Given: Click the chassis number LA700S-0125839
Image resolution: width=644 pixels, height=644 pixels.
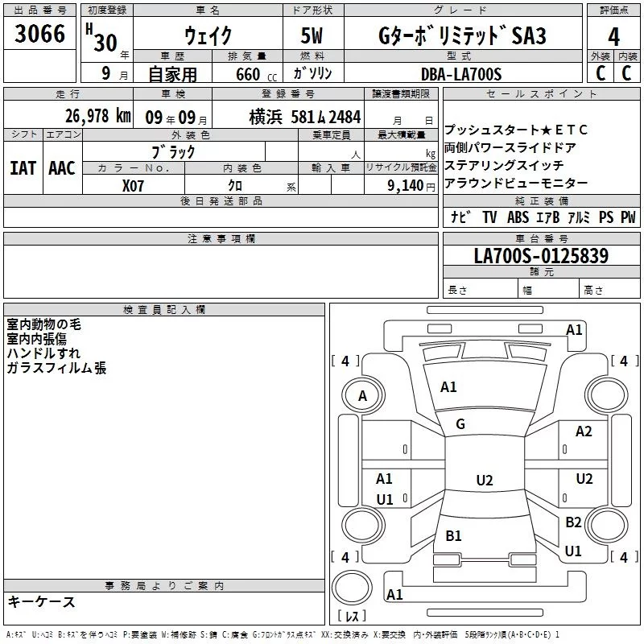Looking at the screenshot, I should (x=540, y=256).
